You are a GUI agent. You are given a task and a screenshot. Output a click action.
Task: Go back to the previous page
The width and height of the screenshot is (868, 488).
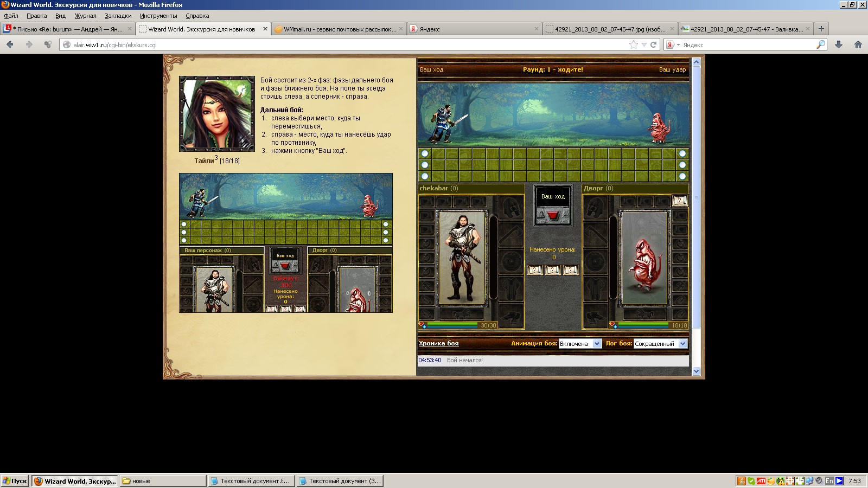pyautogui.click(x=10, y=44)
